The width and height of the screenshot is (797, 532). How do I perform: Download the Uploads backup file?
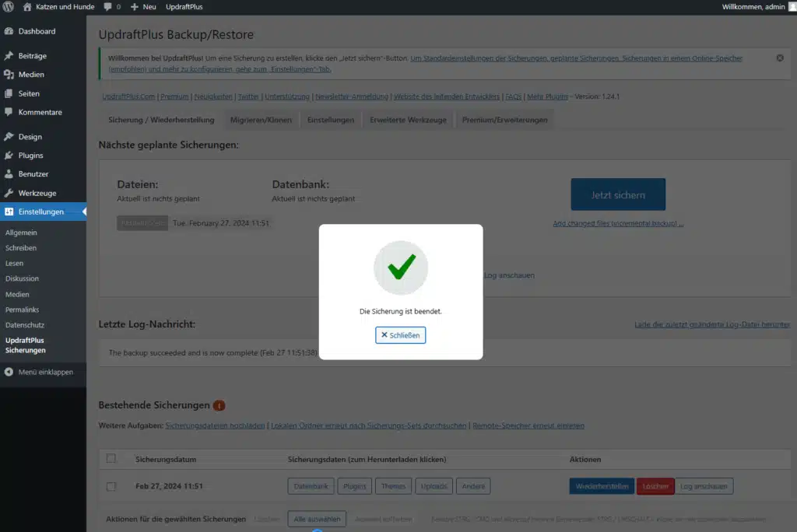[434, 486]
